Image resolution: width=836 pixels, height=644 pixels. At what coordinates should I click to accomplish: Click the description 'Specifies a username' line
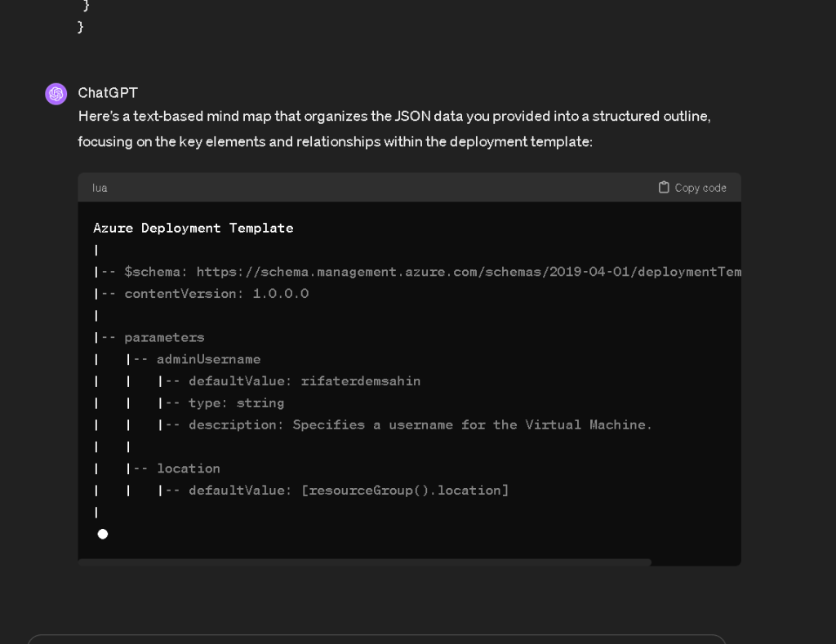click(x=405, y=425)
